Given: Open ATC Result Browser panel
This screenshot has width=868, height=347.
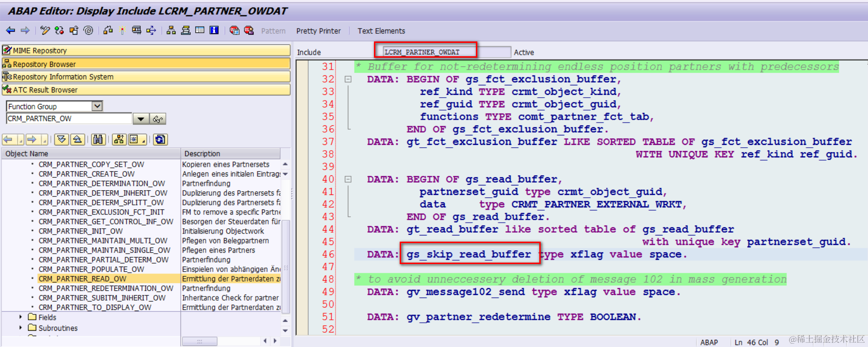Looking at the screenshot, I should 146,90.
